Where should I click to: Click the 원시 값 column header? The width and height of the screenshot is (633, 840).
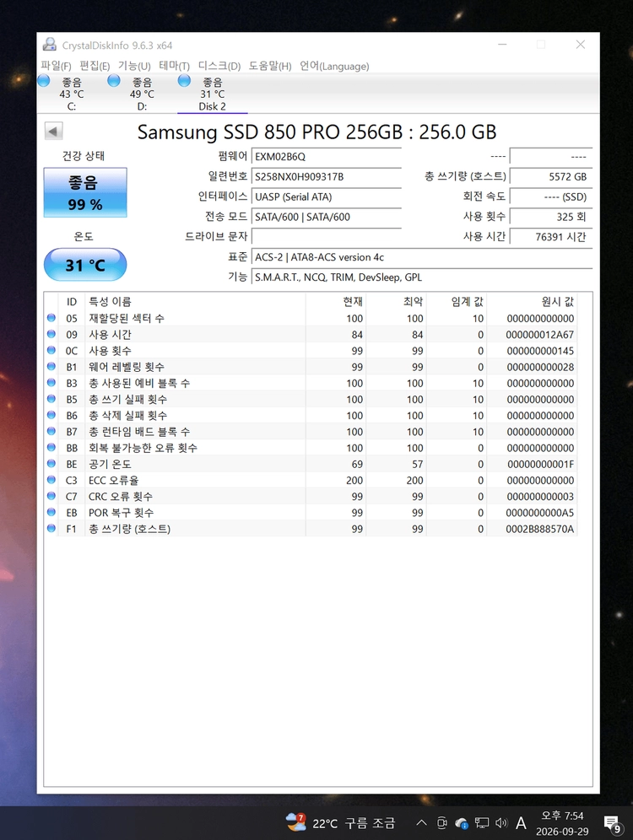(x=532, y=302)
